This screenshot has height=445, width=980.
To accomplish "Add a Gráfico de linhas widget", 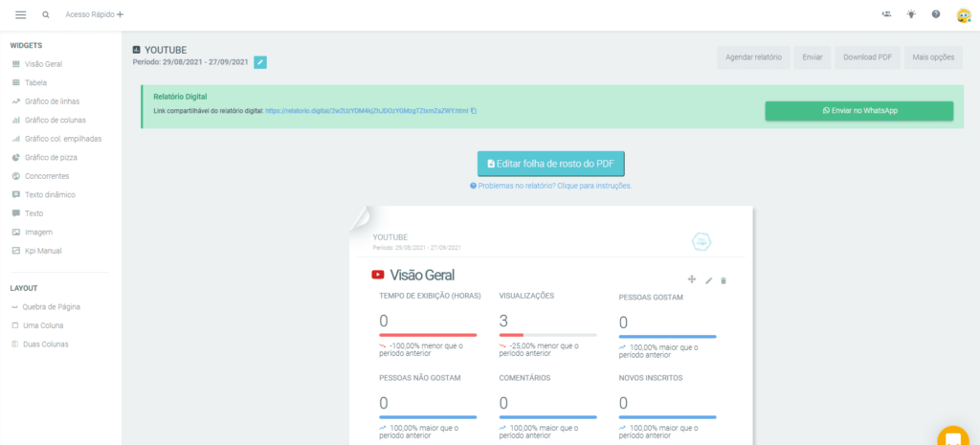I will 46,101.
